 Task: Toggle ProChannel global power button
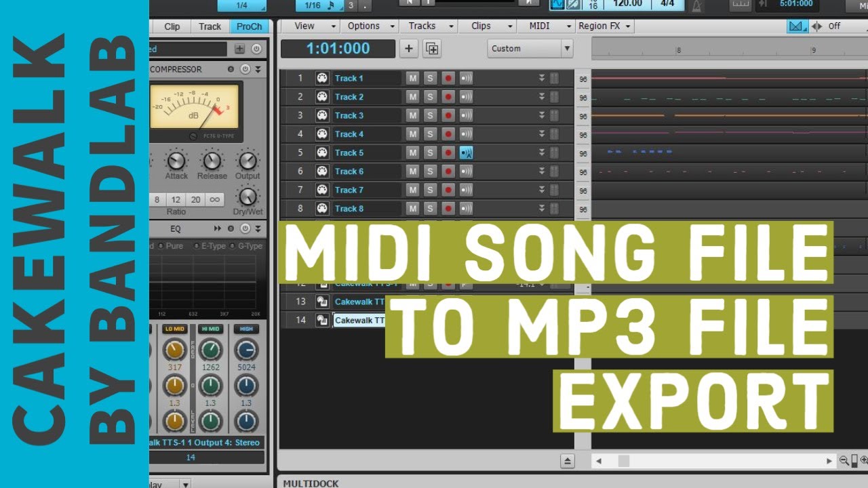256,49
